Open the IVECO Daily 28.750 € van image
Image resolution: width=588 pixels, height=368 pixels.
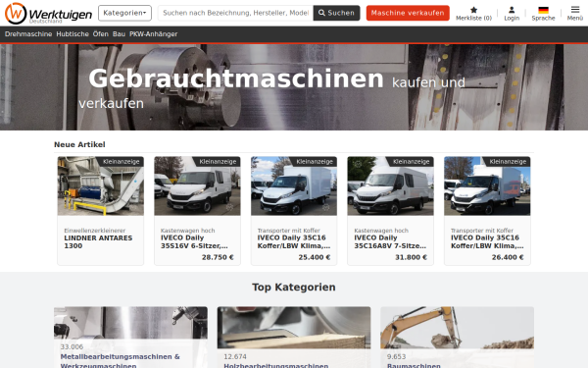(x=197, y=185)
